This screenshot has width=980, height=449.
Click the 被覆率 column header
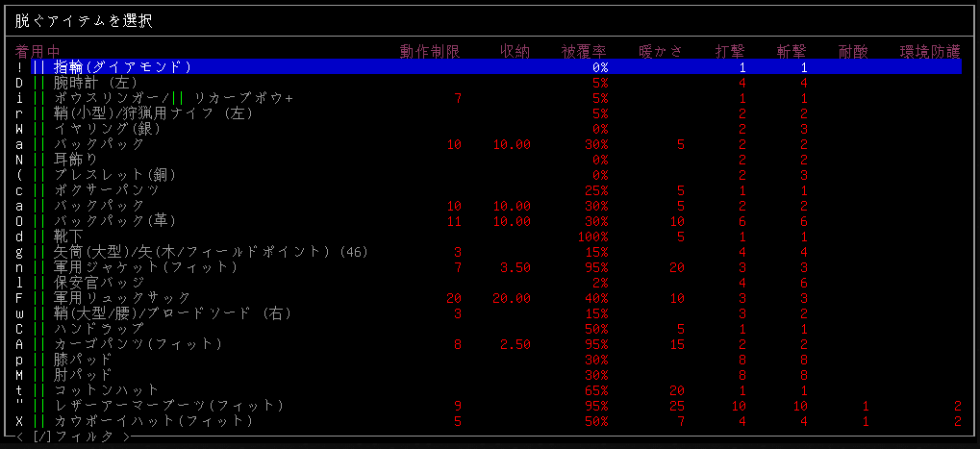(585, 51)
